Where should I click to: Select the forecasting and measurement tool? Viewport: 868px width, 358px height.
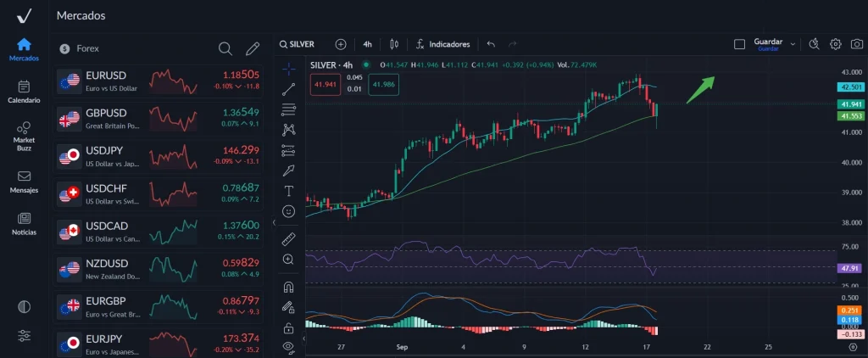tap(288, 150)
